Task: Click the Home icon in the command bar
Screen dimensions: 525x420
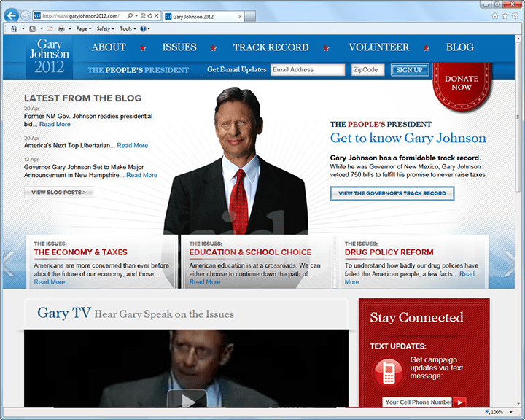Action: click(14, 29)
